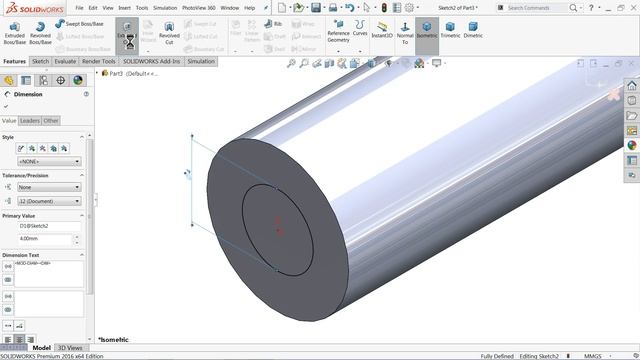Open the style <NONE> dropdown
Screen dimensions: 640x360
pyautogui.click(x=49, y=162)
